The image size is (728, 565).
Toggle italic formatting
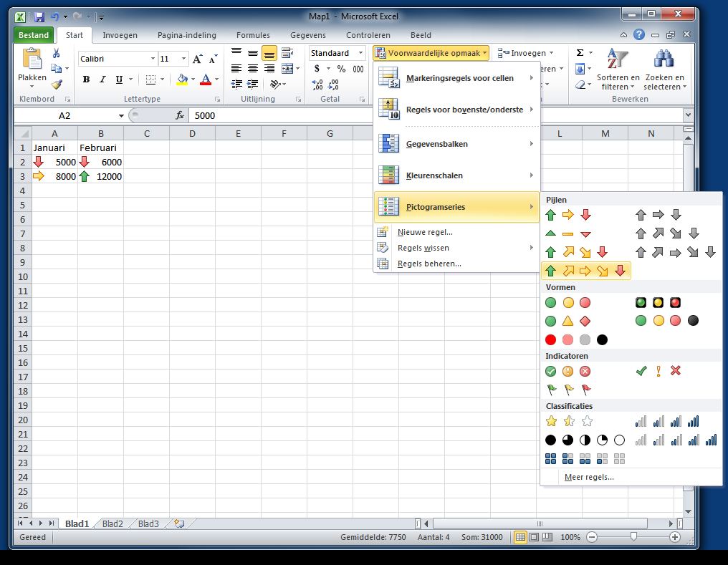coord(102,79)
